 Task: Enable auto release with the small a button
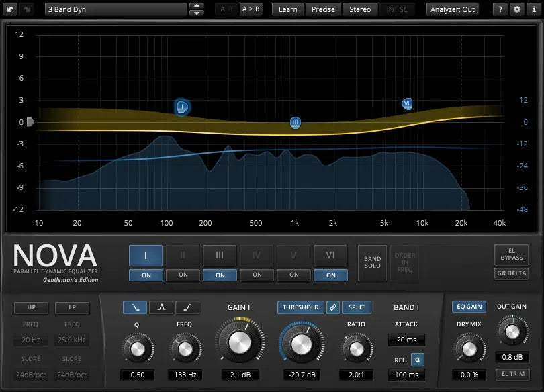(x=418, y=360)
